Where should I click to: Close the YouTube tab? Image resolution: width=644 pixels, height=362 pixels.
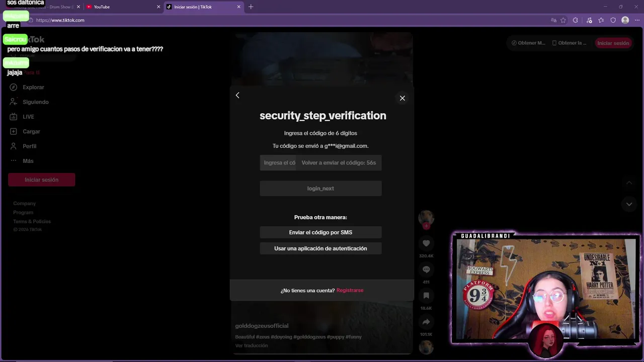(x=158, y=7)
